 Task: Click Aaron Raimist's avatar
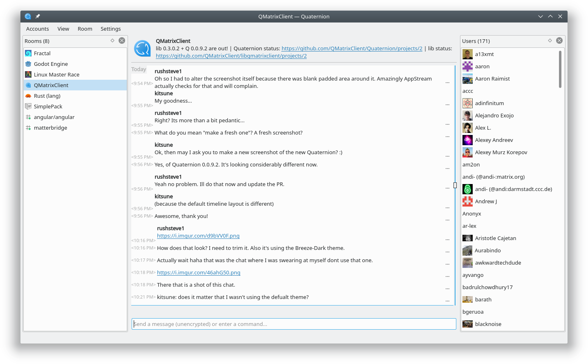pyautogui.click(x=467, y=79)
